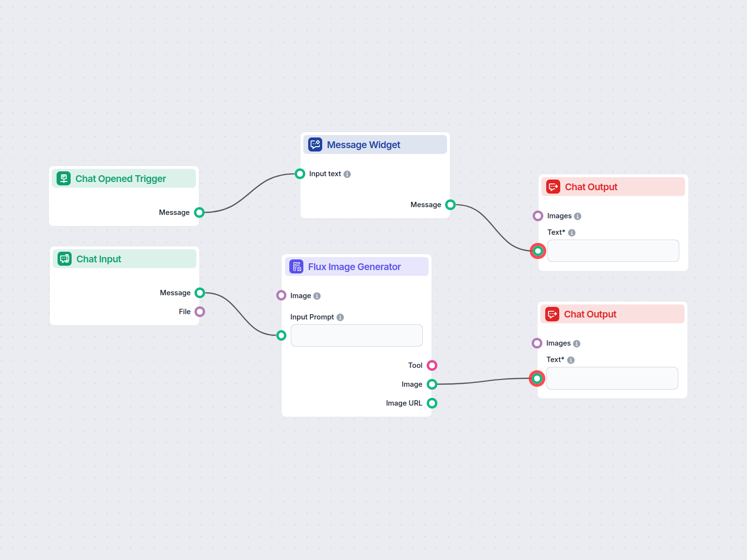
Task: Click the upper Chat Output Text field
Action: [613, 251]
